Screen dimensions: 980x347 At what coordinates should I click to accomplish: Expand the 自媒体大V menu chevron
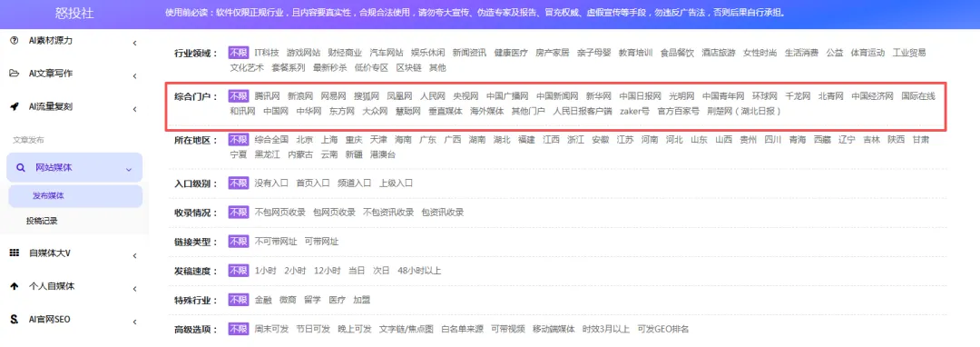coord(134,256)
